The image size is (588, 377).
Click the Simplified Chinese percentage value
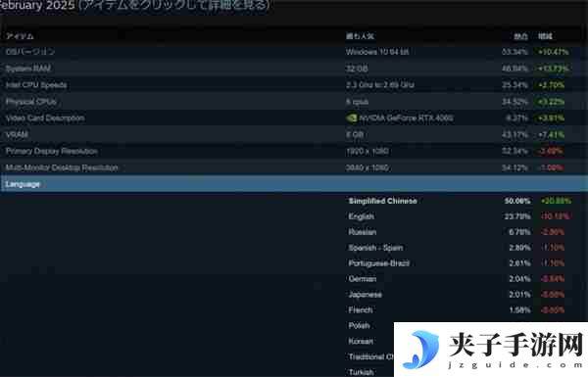517,202
